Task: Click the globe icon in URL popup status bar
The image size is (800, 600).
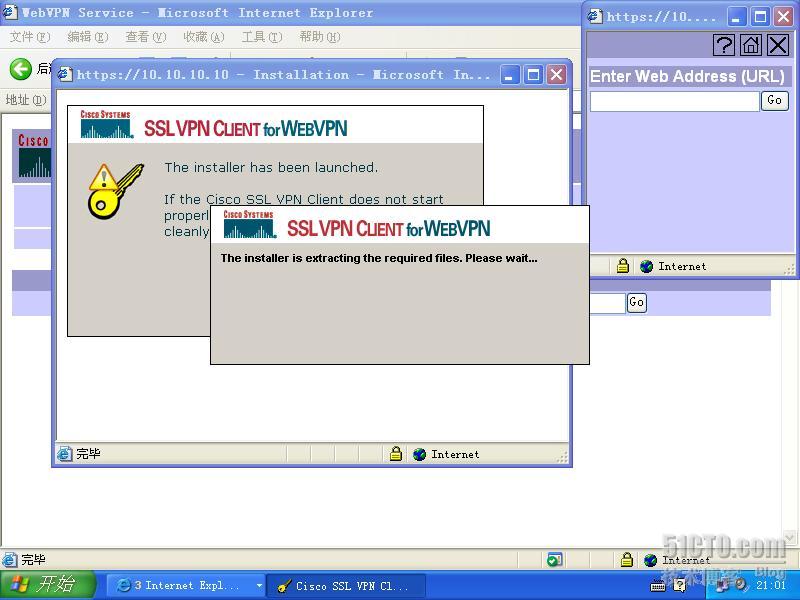Action: point(646,266)
